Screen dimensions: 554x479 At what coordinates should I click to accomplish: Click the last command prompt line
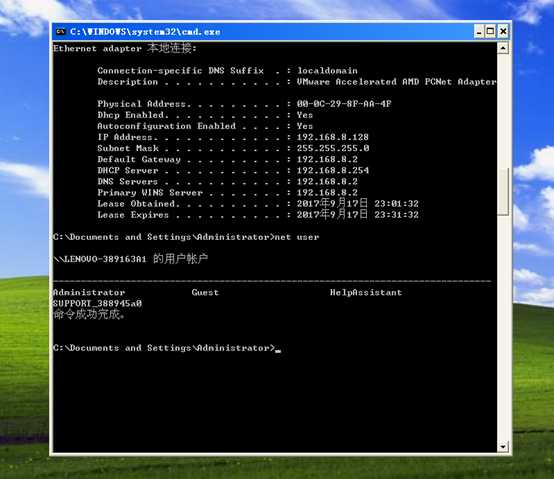(x=167, y=348)
